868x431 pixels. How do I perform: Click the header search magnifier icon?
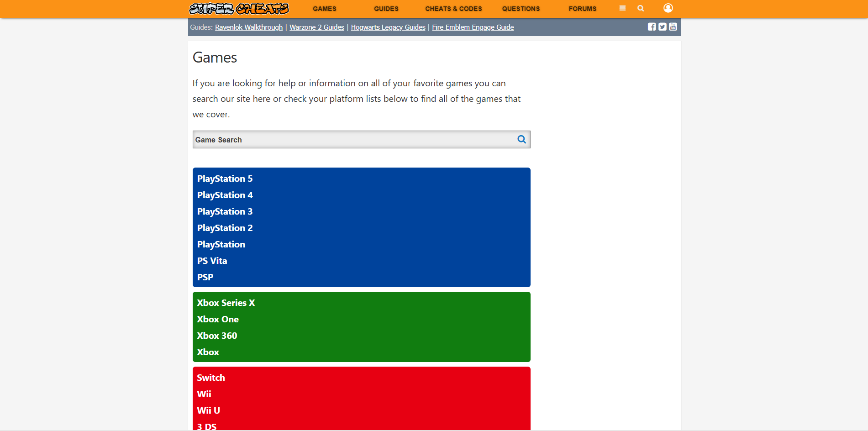[x=641, y=8]
